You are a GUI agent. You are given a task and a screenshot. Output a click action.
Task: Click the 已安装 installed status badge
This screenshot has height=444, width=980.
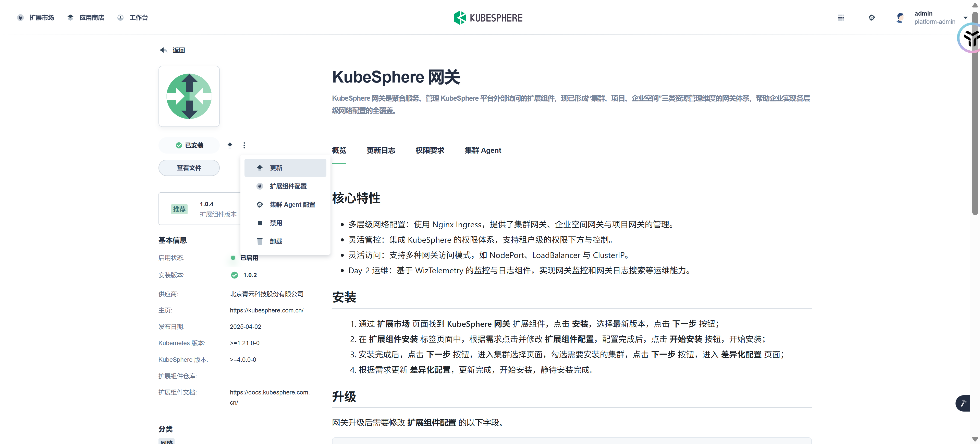(189, 145)
